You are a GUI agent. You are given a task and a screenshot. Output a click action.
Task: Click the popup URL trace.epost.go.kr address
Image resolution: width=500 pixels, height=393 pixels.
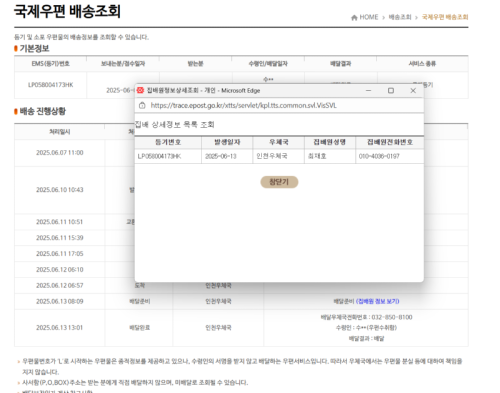[244, 106]
